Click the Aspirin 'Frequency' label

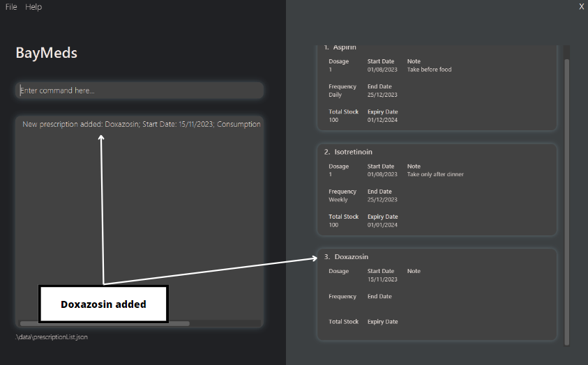point(342,86)
